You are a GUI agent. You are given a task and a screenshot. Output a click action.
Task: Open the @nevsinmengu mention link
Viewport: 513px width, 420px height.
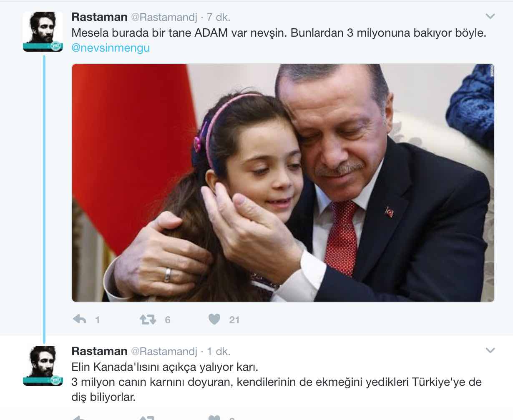coord(111,48)
